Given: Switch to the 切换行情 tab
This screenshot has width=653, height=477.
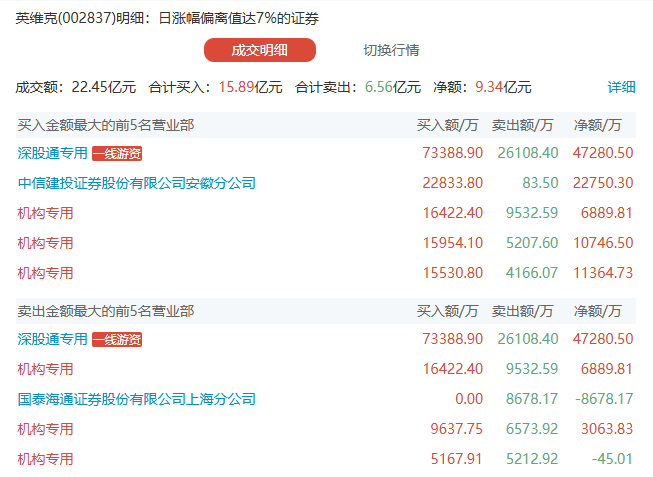Looking at the screenshot, I should pos(391,50).
